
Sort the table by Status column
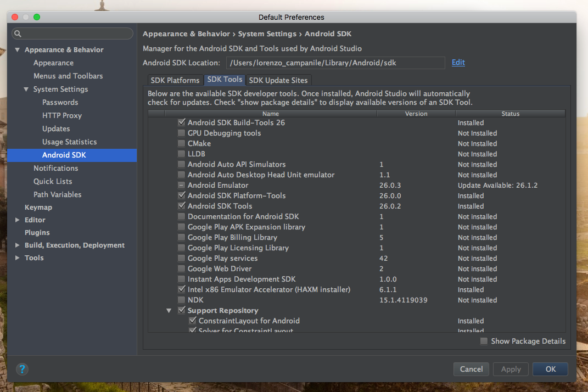[x=511, y=114]
